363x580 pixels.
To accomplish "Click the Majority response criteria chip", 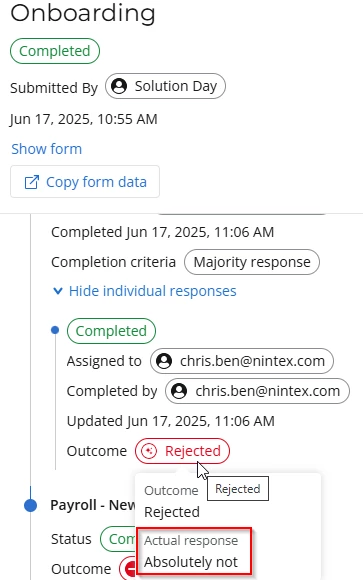I will pyautogui.click(x=252, y=262).
